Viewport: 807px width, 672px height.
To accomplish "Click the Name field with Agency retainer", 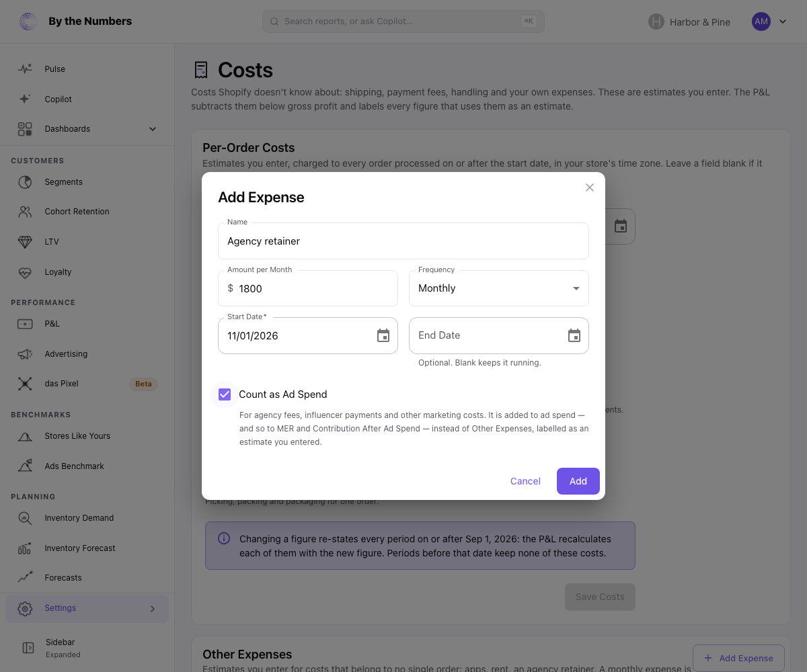I will pyautogui.click(x=403, y=241).
